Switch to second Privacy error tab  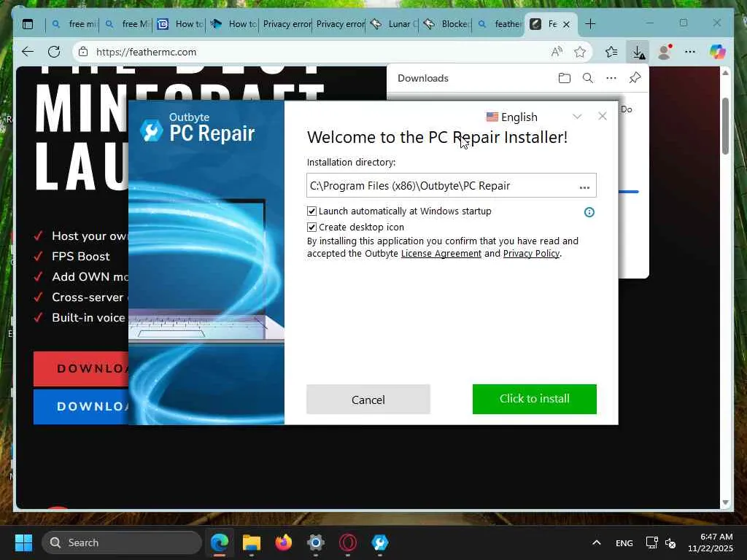click(340, 24)
